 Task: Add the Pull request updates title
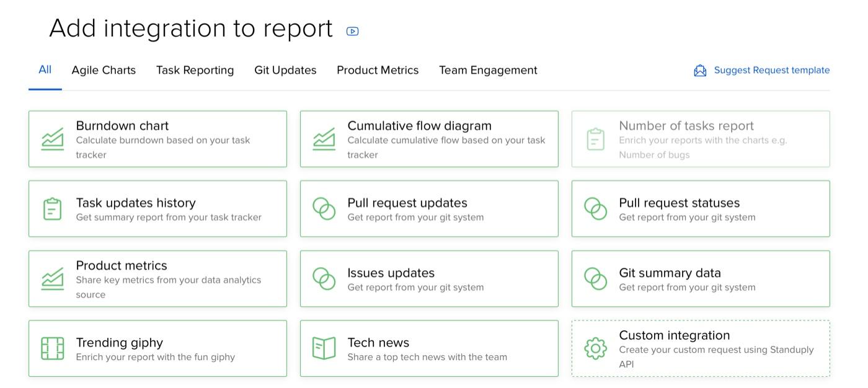tap(407, 203)
